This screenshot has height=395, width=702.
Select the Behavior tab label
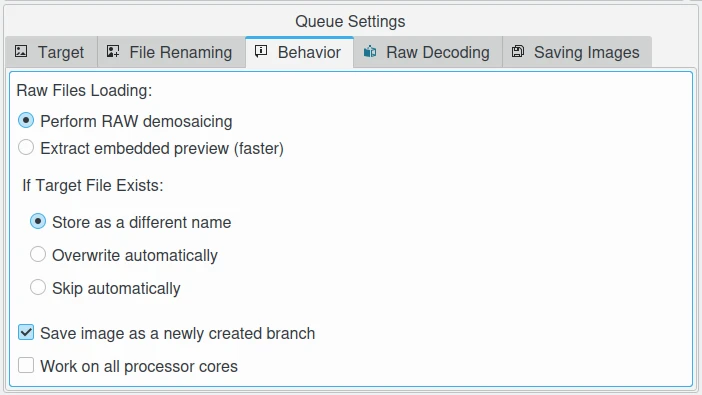pyautogui.click(x=309, y=52)
